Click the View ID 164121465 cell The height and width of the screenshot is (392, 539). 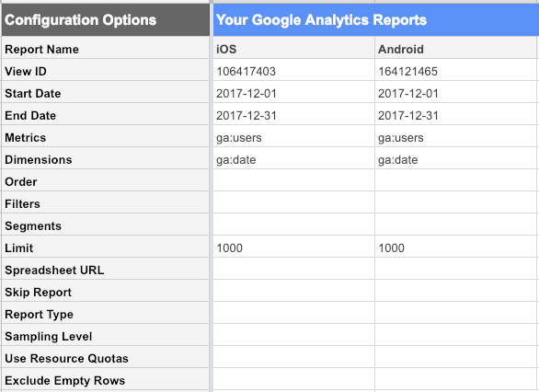(x=455, y=71)
